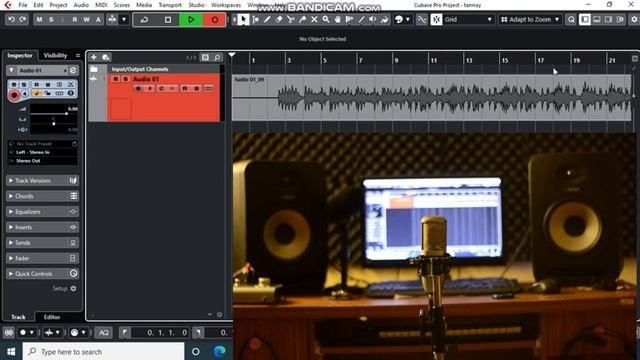640x360 pixels.
Task: Switch to the Visibility tab
Action: 55,55
